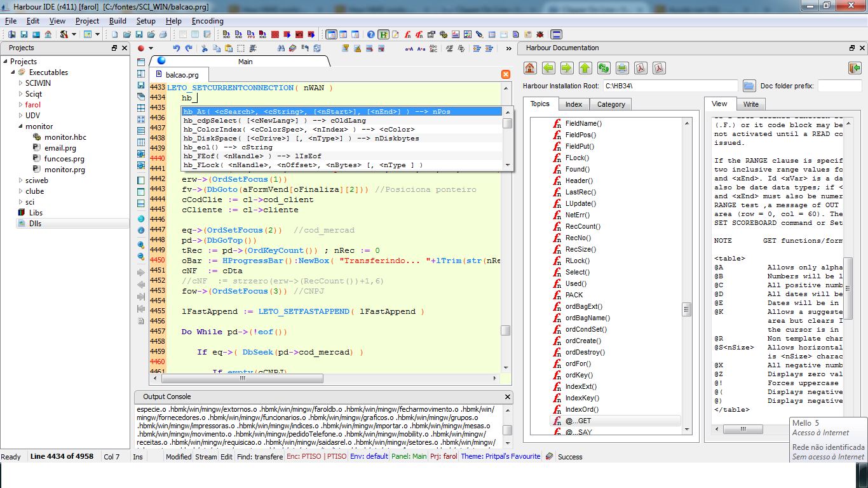868x488 pixels.
Task: Click the Undo icon in editor toolbar
Action: (176, 48)
